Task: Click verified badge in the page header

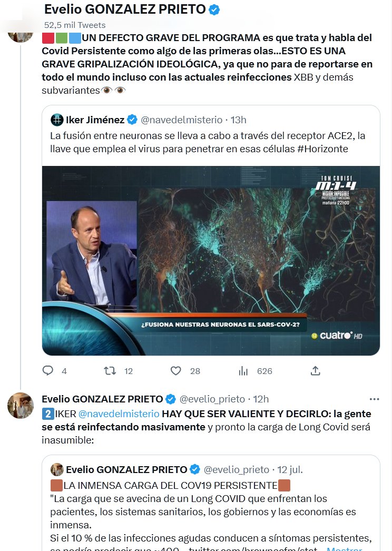Action: (x=214, y=9)
